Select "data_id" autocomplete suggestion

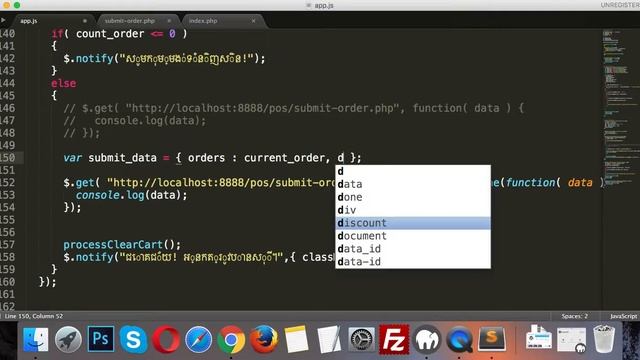click(413, 249)
